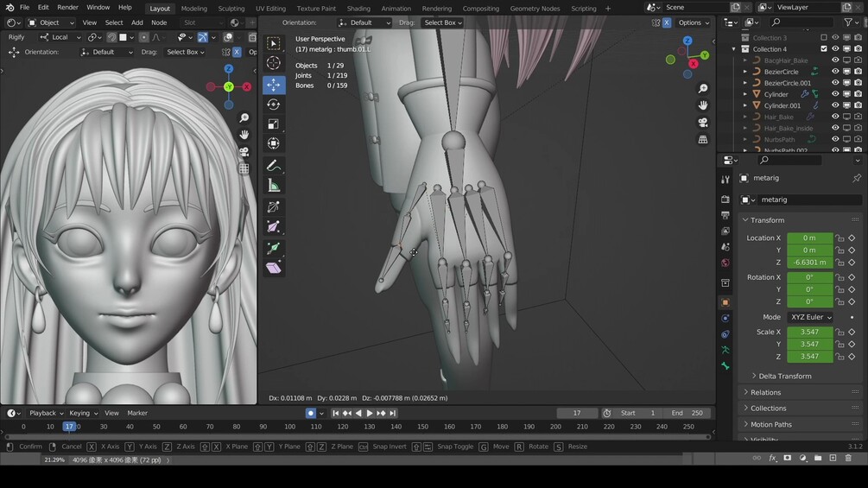
Task: Expand the Motion Paths panel
Action: (x=770, y=424)
